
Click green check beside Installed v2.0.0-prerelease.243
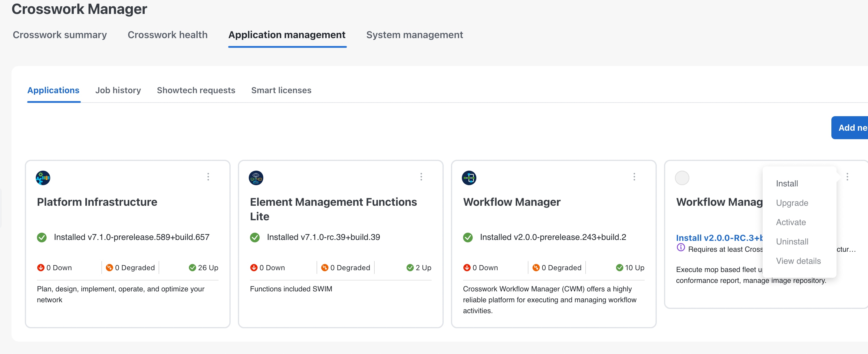point(468,238)
